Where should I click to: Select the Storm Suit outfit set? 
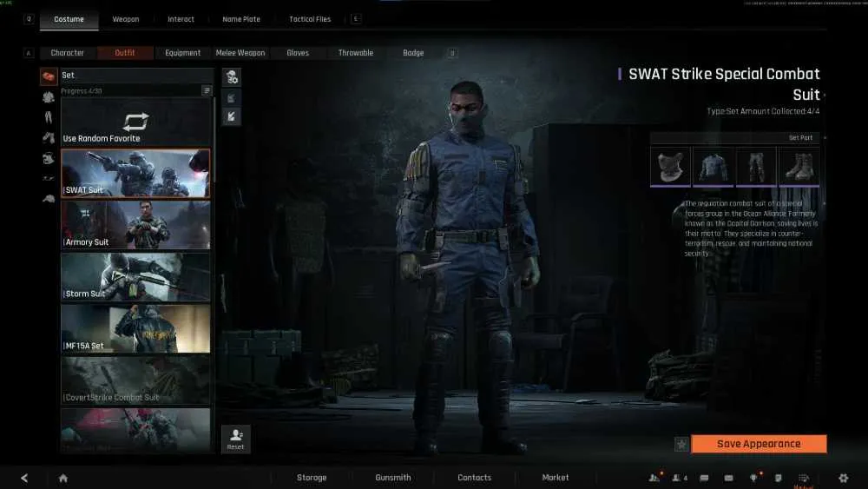[135, 277]
